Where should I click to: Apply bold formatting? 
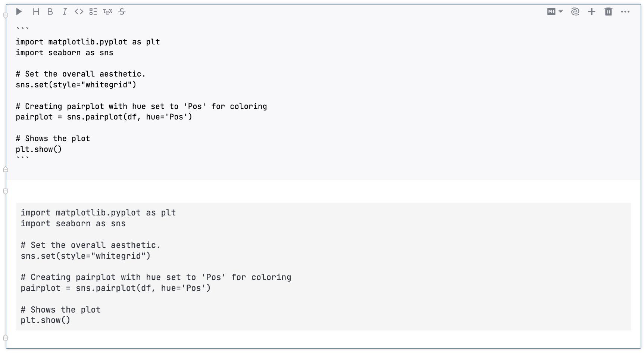point(50,12)
